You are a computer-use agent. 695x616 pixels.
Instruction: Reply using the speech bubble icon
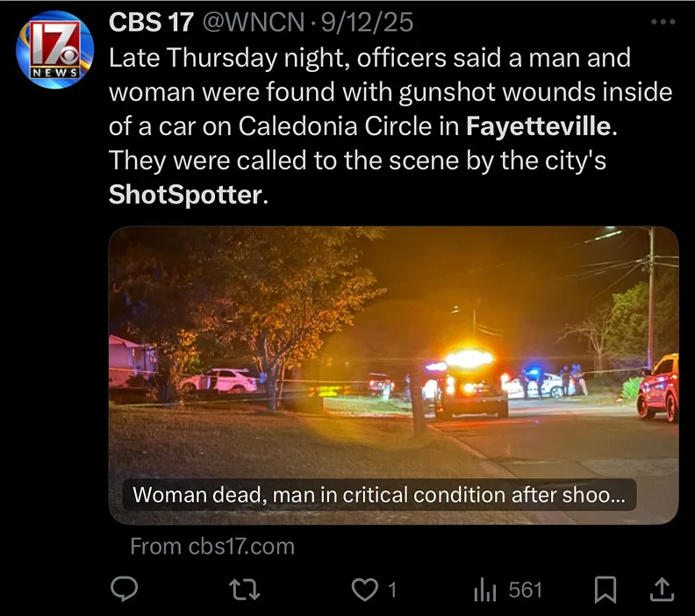[124, 590]
